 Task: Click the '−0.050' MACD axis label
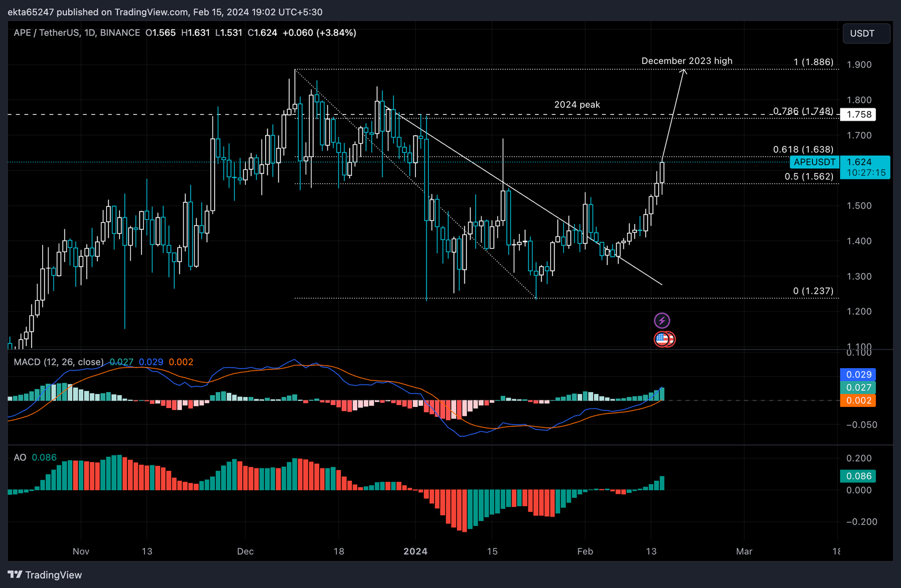(862, 424)
